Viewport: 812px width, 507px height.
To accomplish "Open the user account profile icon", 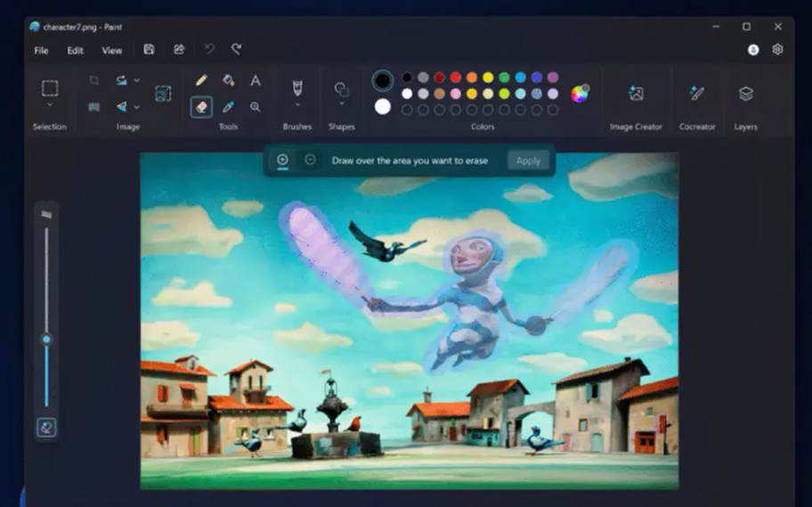I will [x=753, y=50].
